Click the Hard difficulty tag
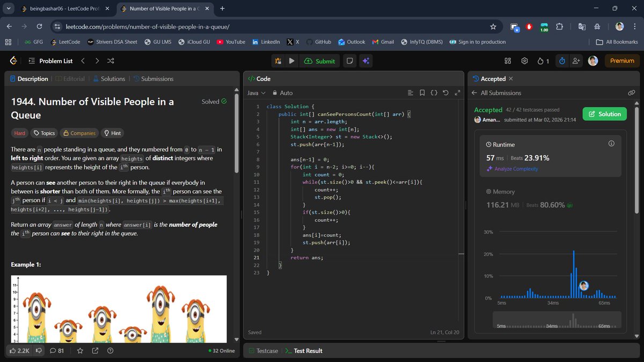 click(x=19, y=133)
